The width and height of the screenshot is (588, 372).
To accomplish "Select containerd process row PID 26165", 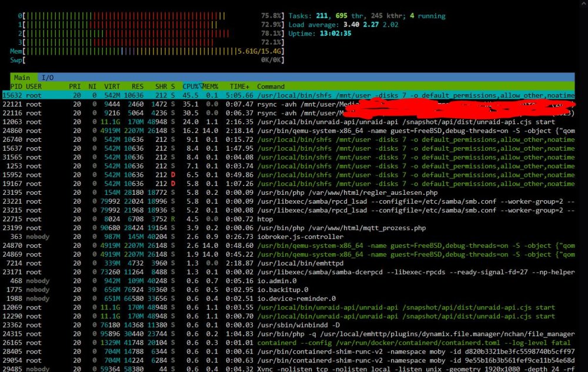I will coord(288,343).
